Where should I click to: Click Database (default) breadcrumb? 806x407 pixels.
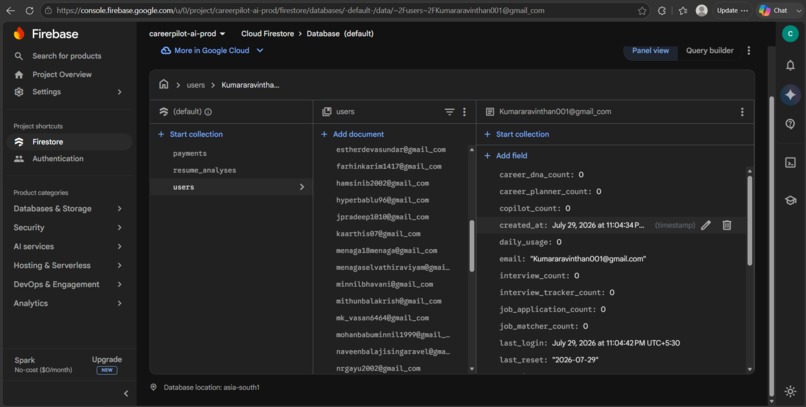click(x=340, y=33)
